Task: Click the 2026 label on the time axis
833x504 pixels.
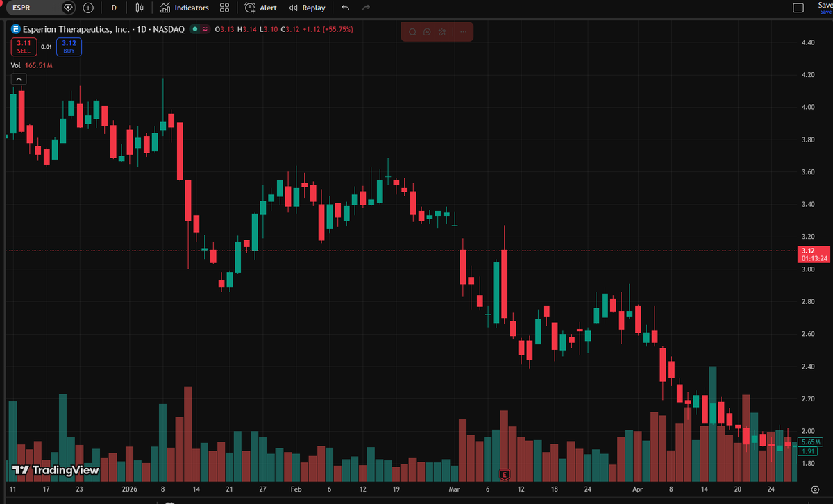Action: click(x=130, y=489)
